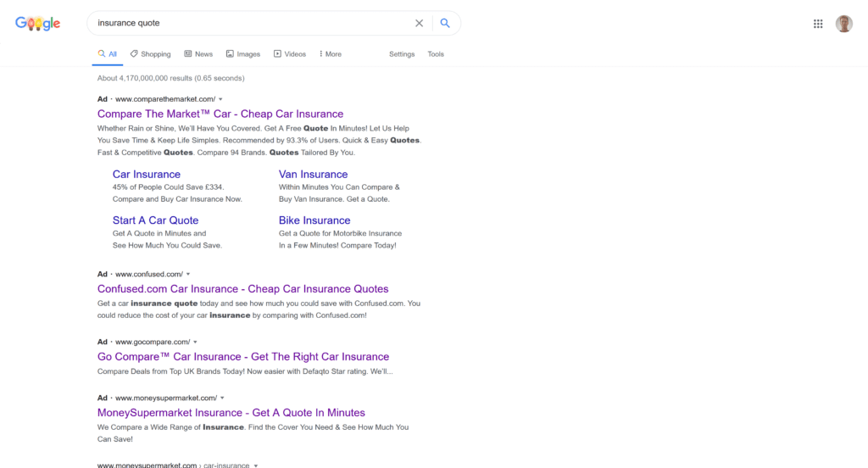Open the Start A Car Quote sitelink
The width and height of the screenshot is (868, 468).
click(x=156, y=220)
